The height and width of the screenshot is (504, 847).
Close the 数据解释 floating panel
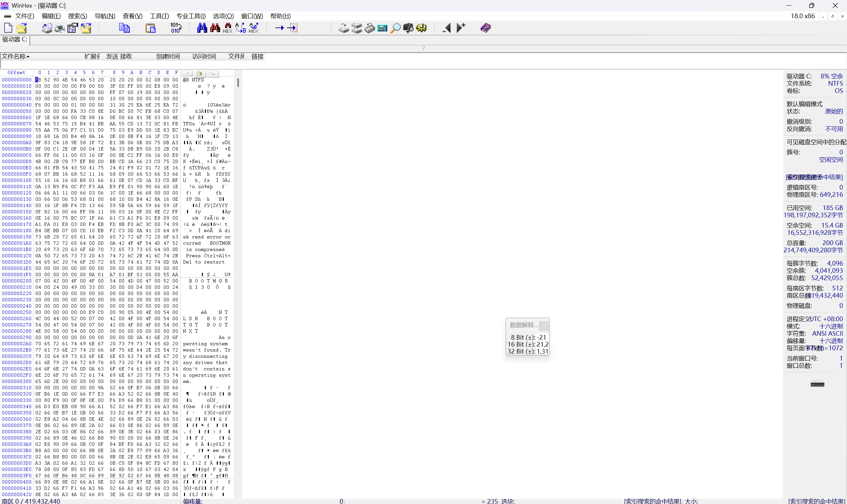click(x=543, y=326)
